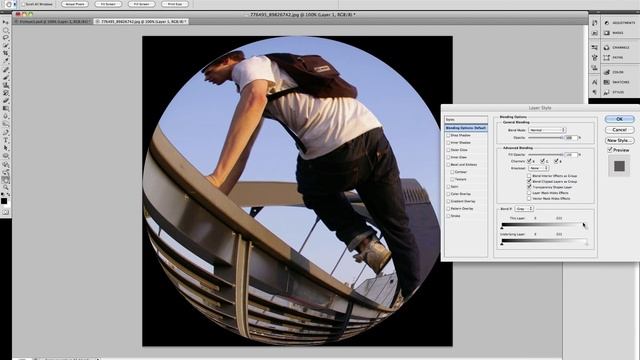Click the Opacity value field

[x=571, y=138]
